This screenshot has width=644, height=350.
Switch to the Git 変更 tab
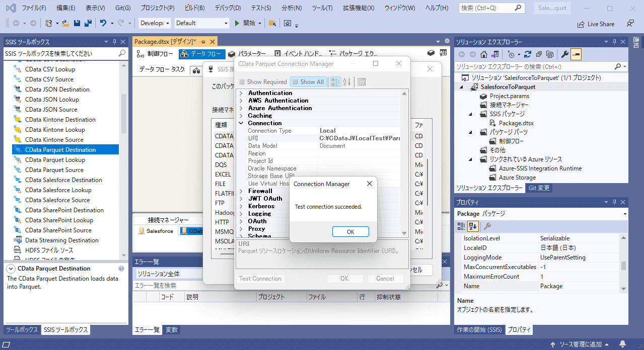(x=539, y=188)
